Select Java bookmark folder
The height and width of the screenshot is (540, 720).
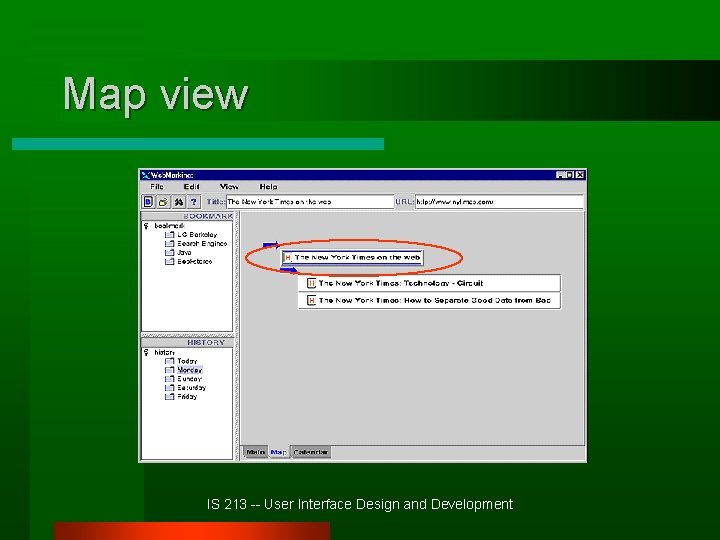pyautogui.click(x=184, y=253)
